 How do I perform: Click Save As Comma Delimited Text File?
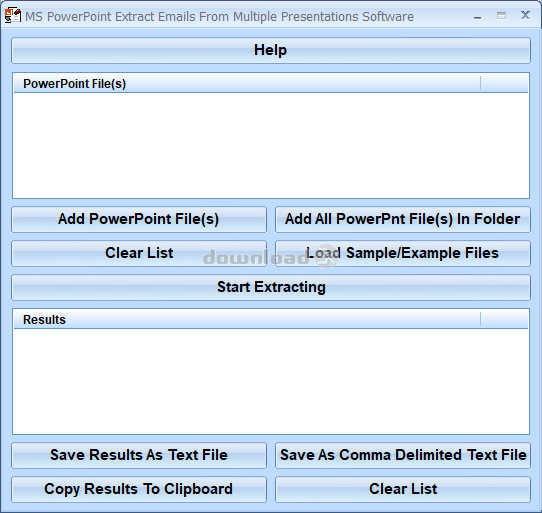(403, 455)
